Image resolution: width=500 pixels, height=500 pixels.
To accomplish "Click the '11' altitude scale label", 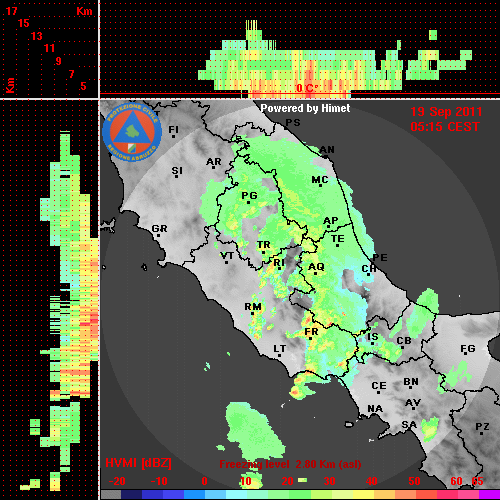I will pyautogui.click(x=49, y=48).
